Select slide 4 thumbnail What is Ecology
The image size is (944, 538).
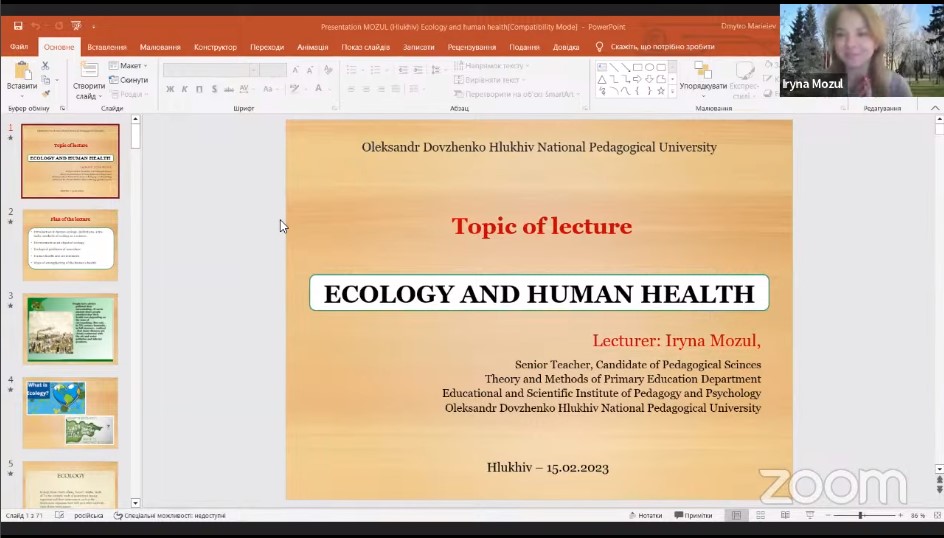click(70, 413)
